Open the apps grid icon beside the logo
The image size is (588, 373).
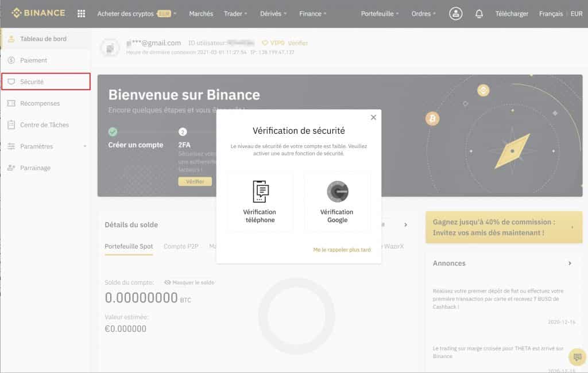(x=80, y=13)
